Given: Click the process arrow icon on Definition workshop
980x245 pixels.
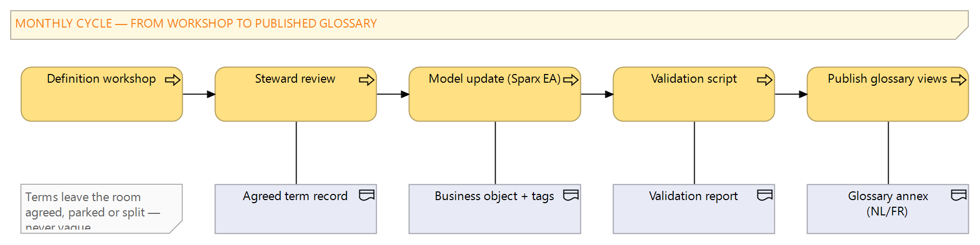Looking at the screenshot, I should [173, 80].
